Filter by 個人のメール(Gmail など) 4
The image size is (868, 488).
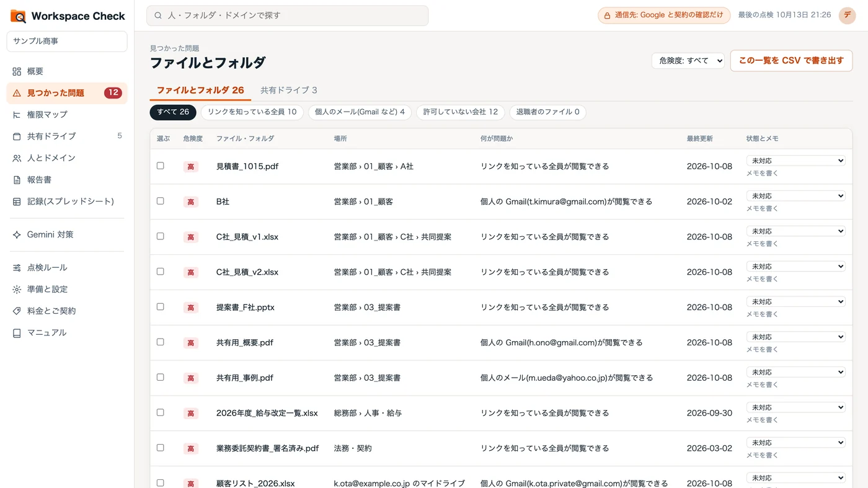click(x=360, y=112)
